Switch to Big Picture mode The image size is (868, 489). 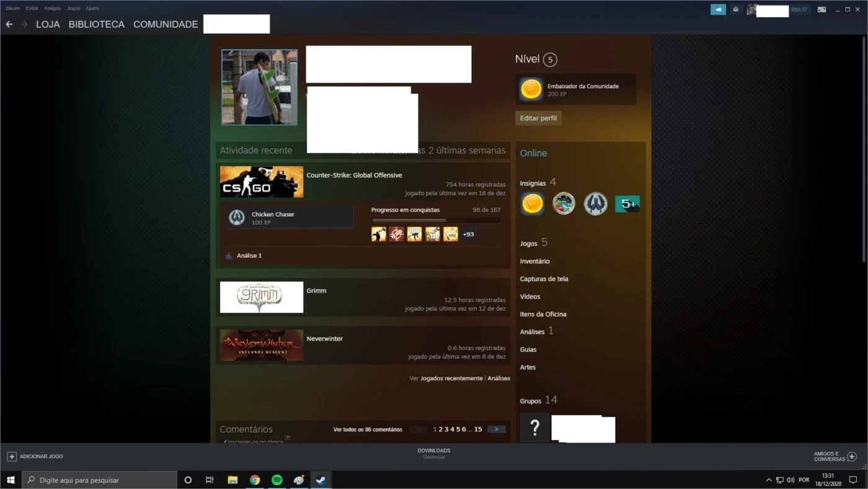coord(821,9)
